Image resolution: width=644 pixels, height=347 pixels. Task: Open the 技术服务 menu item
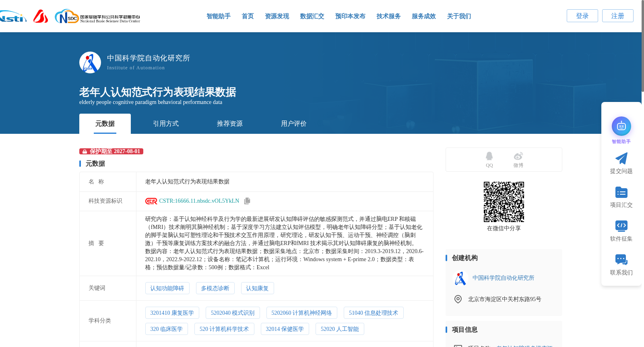click(x=388, y=16)
